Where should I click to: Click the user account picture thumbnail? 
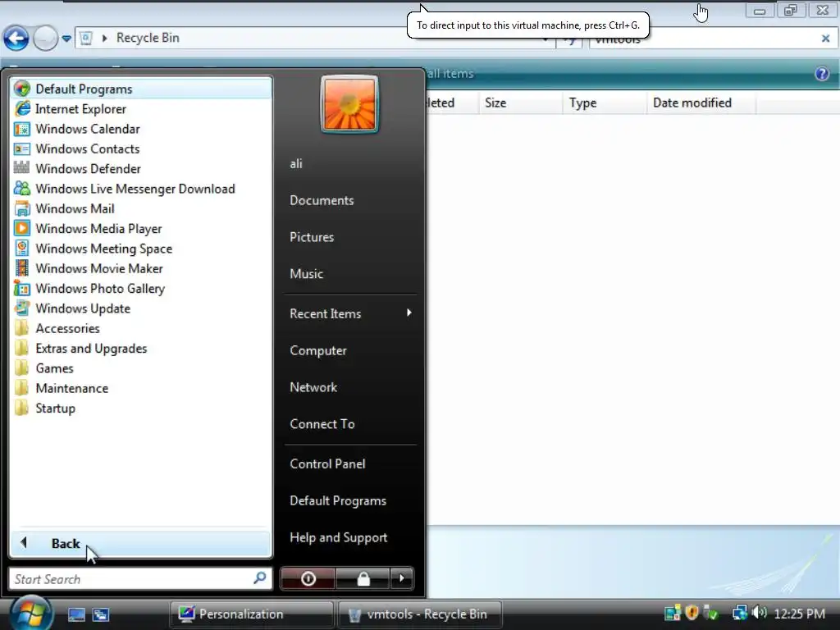click(x=349, y=104)
